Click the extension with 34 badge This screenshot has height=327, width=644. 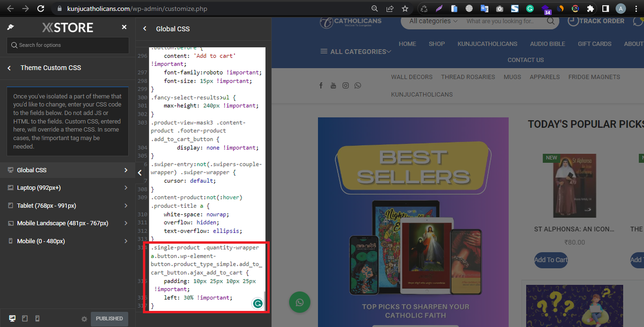click(546, 10)
